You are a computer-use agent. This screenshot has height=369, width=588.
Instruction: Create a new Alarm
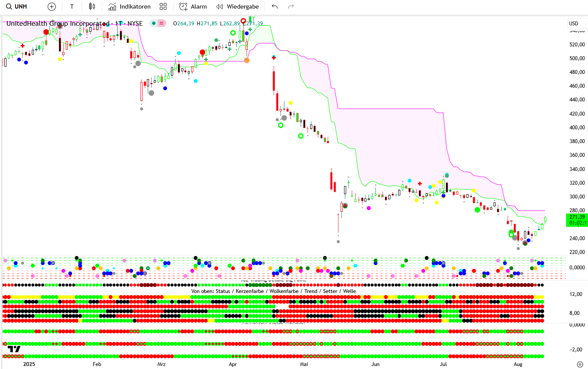coord(193,6)
